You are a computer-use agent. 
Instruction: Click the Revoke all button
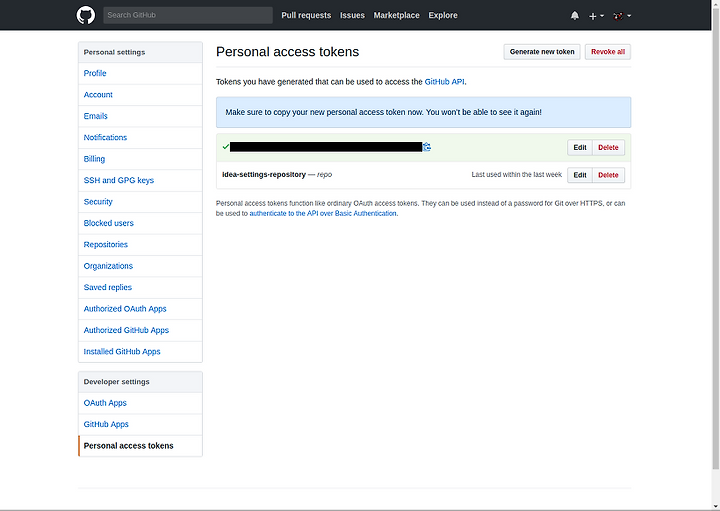(608, 52)
